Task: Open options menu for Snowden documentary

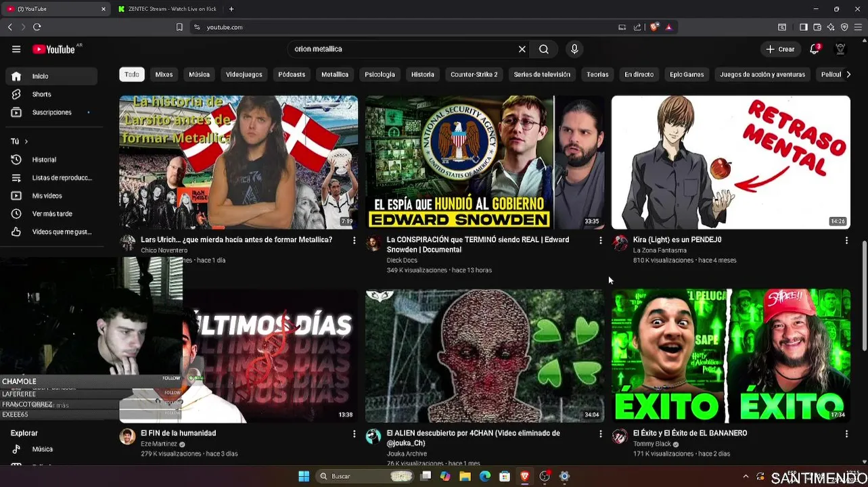Action: [x=600, y=240]
